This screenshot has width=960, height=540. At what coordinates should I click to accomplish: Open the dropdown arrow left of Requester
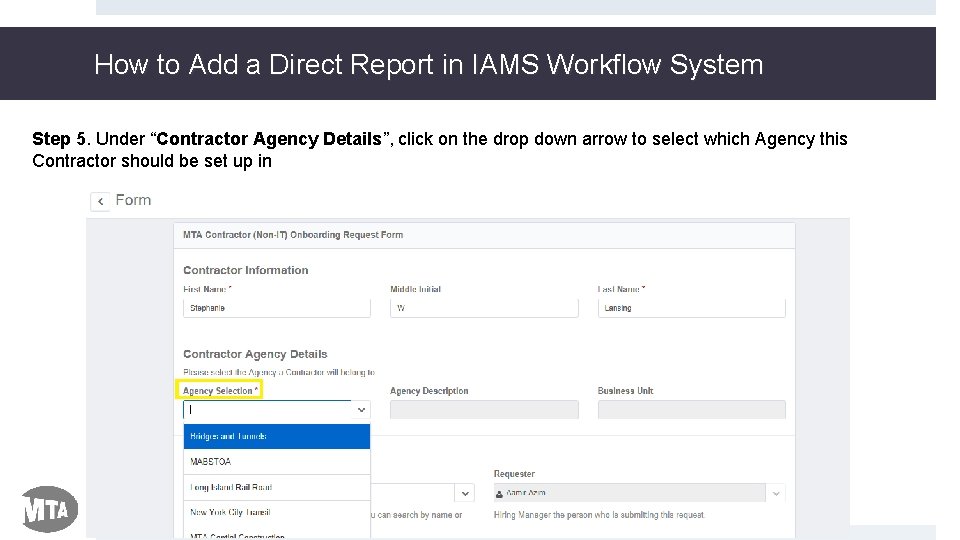[x=465, y=493]
